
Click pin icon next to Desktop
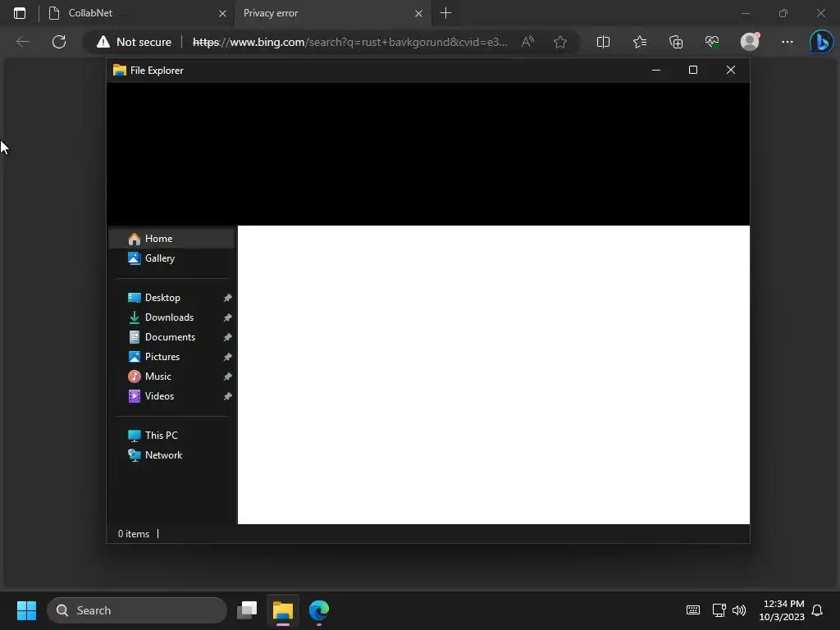pos(228,298)
